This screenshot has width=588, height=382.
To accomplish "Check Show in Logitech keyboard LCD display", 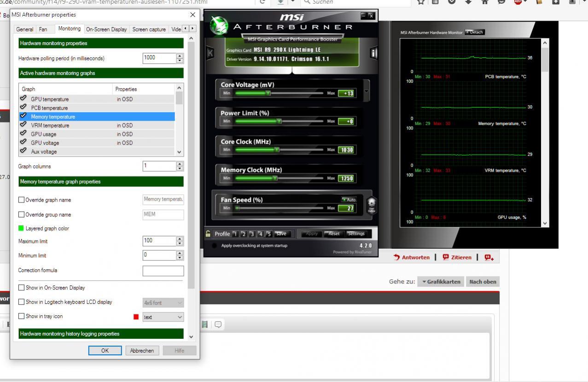I will 21,302.
